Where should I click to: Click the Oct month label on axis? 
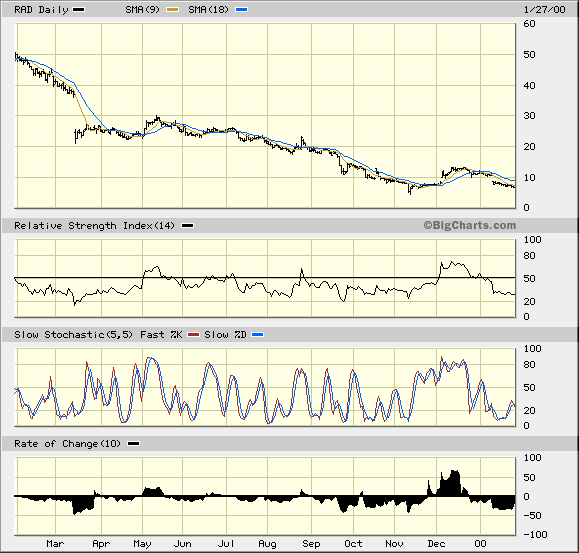tap(353, 544)
